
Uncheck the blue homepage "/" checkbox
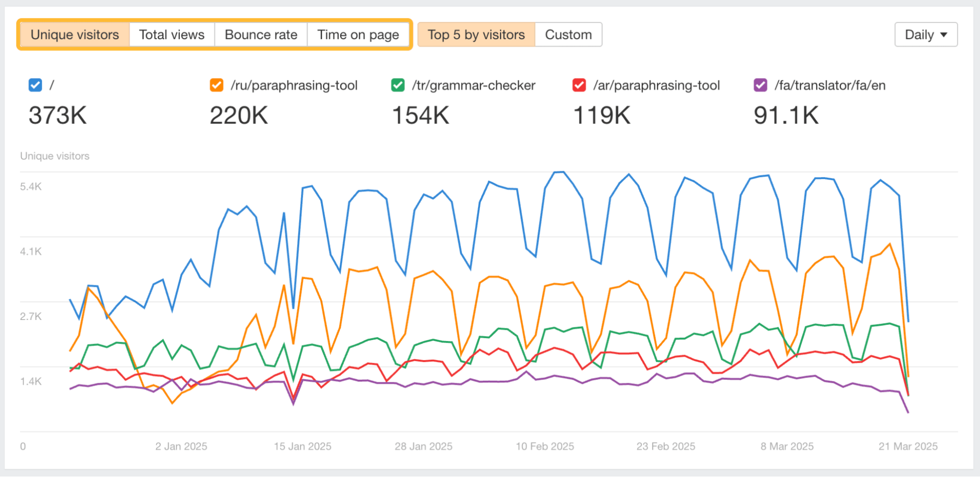pyautogui.click(x=35, y=85)
